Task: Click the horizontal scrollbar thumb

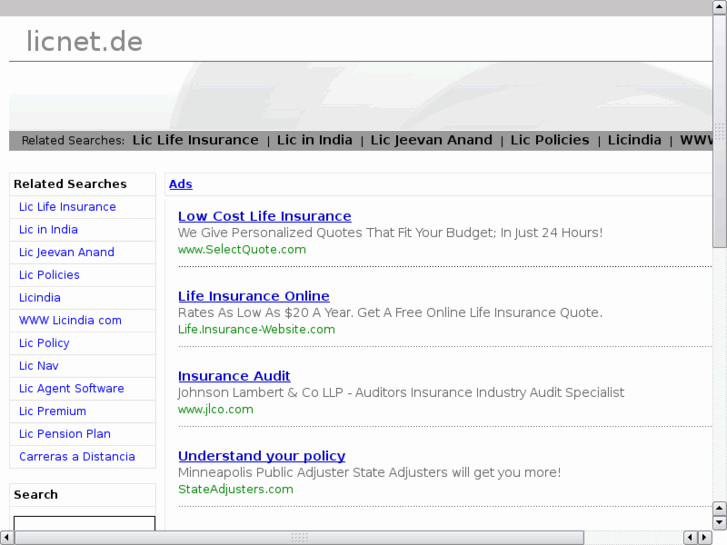Action: point(299,537)
